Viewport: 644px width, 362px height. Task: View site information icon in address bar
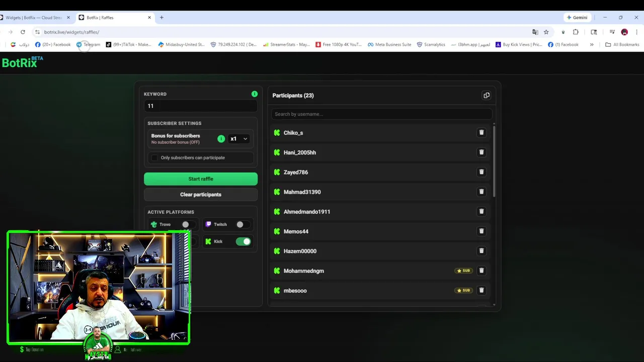37,32
